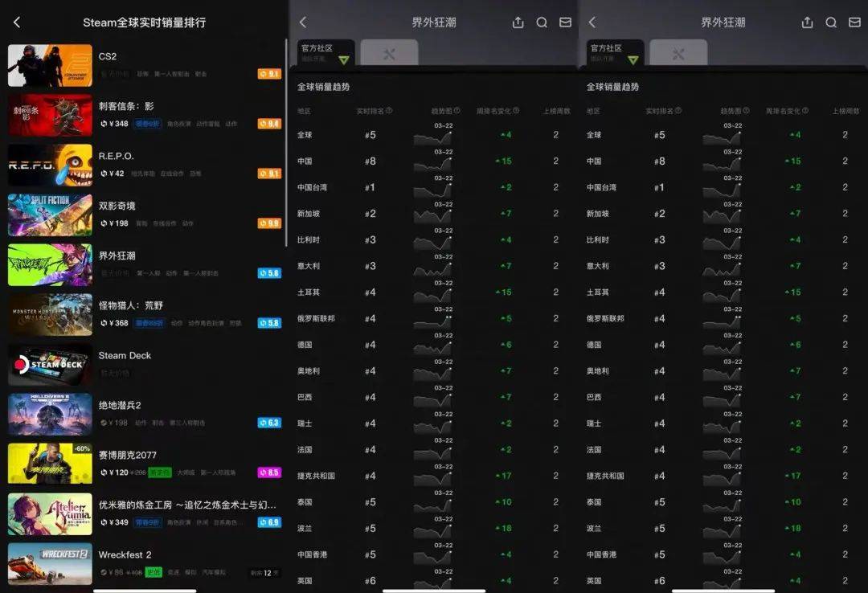The image size is (868, 593).
Task: Show 周排名变化 info tooltip on middle screen
Action: [516, 110]
